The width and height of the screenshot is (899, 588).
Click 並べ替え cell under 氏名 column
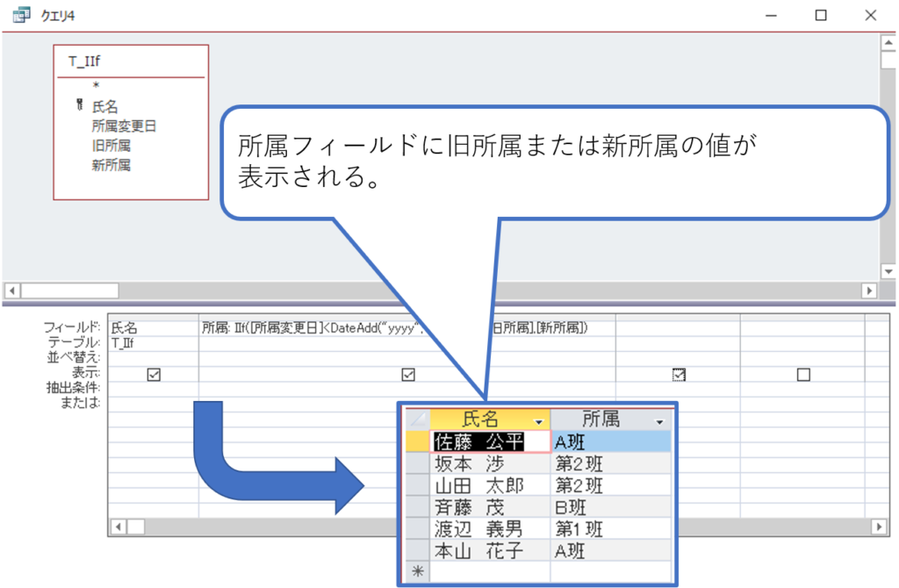click(153, 357)
